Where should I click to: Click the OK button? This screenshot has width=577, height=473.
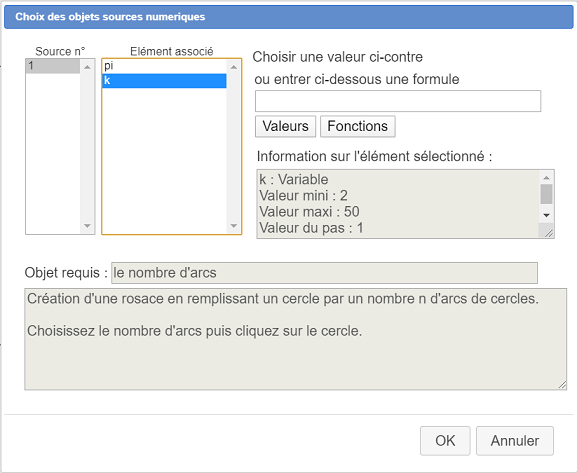445,441
